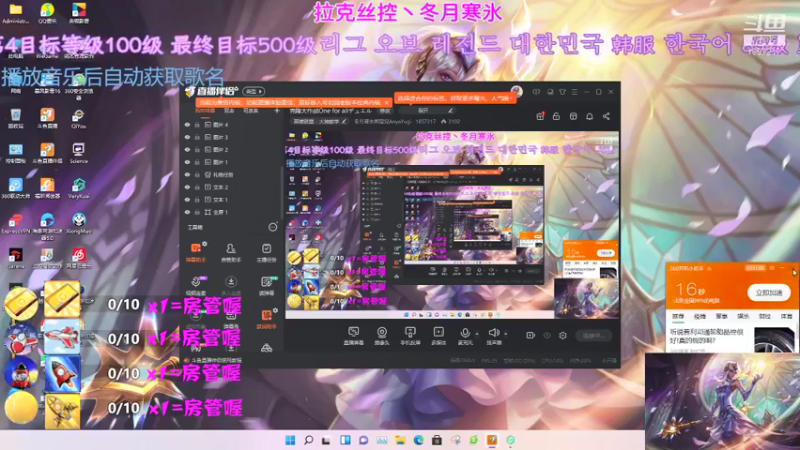The image size is (800, 450).
Task: Edit the tag field pencil icon
Action: [x=450, y=110]
